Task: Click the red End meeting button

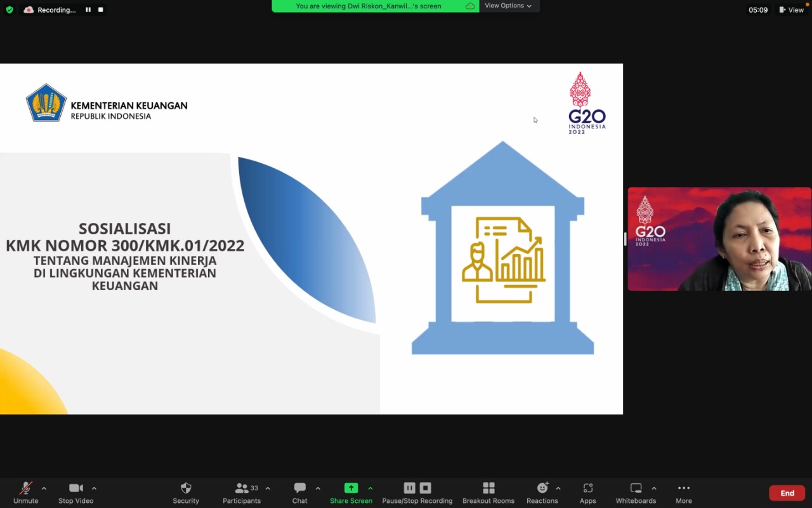Action: tap(787, 493)
